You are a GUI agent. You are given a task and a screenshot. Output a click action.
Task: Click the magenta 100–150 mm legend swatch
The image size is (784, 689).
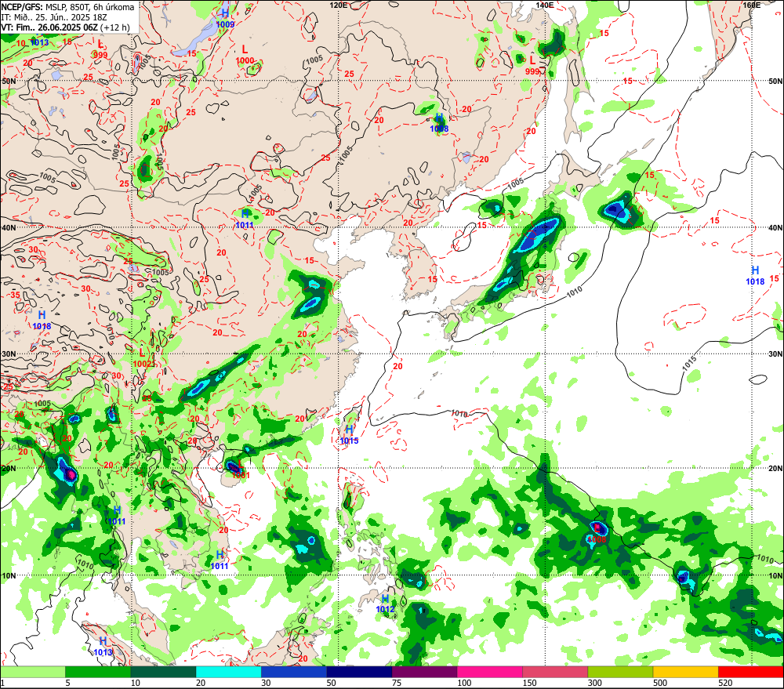coord(489,672)
